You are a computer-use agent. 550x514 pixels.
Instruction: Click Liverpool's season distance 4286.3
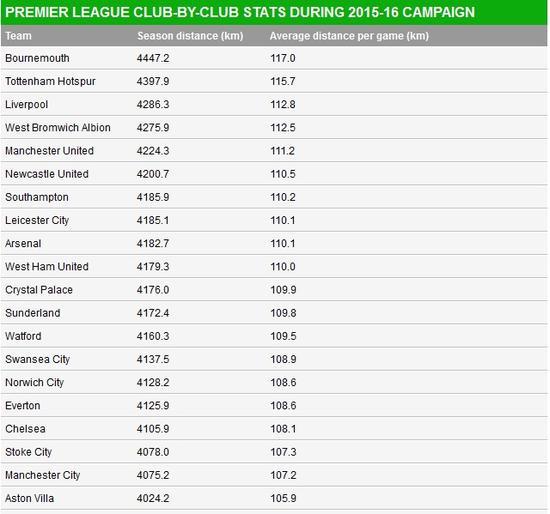point(153,105)
